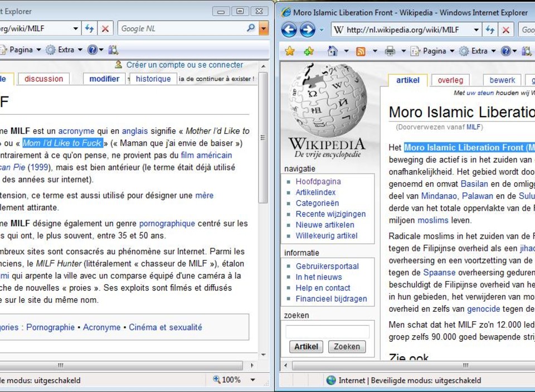Click the horizontal scrollbar thumb in the right window
Screen dimensions: 535x392
click(414, 365)
